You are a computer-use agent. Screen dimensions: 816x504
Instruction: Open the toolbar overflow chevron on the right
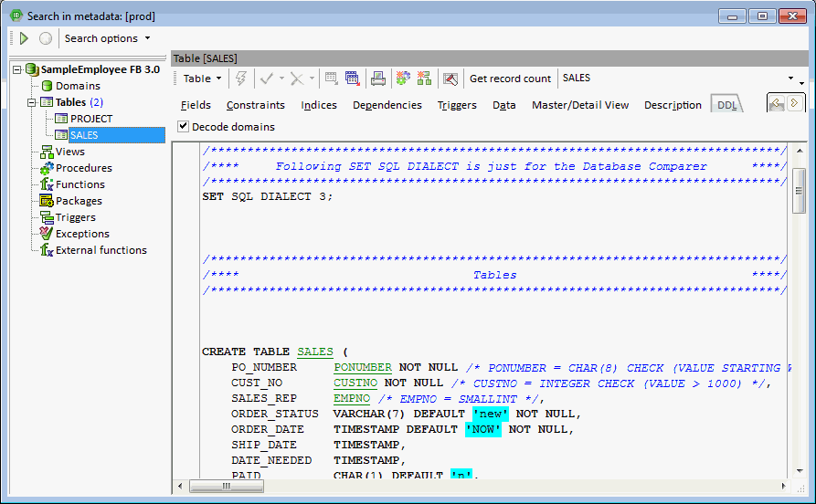point(802,83)
